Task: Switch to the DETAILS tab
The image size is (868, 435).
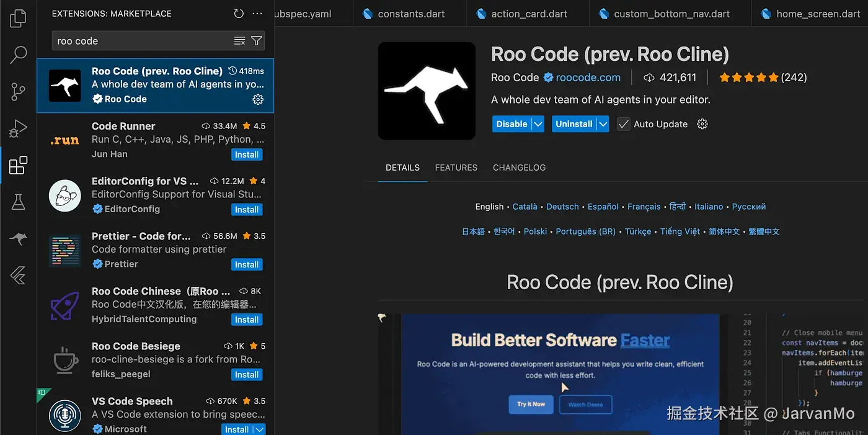Action: tap(402, 168)
